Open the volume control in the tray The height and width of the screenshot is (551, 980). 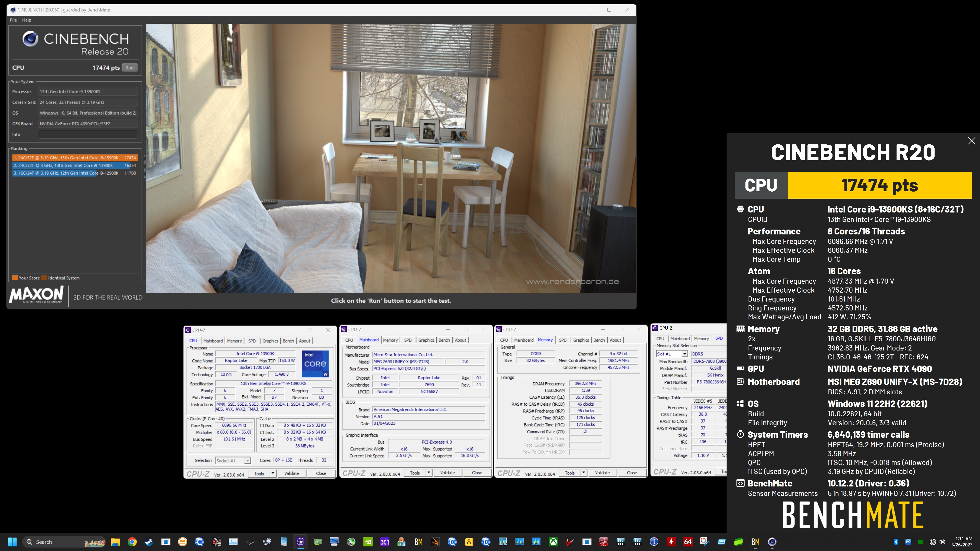tap(942, 542)
